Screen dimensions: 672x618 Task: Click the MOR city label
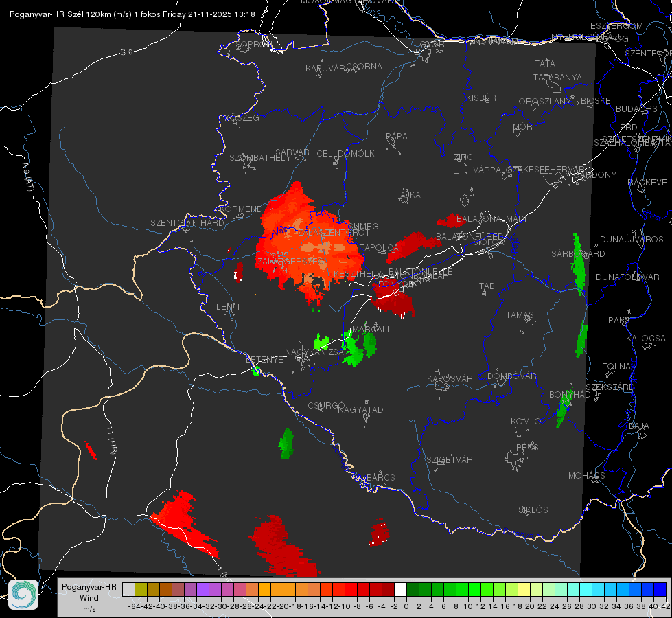point(523,126)
